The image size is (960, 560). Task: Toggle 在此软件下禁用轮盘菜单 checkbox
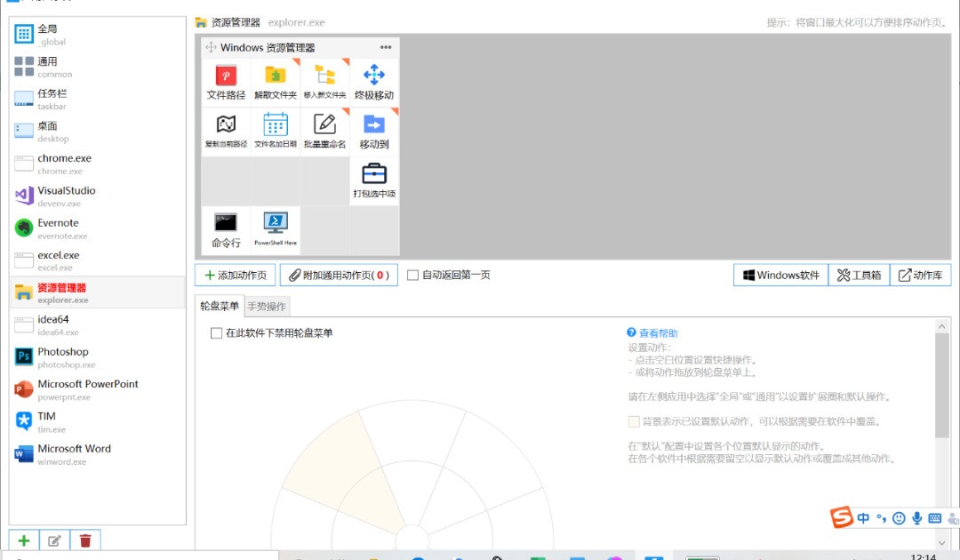coord(216,333)
